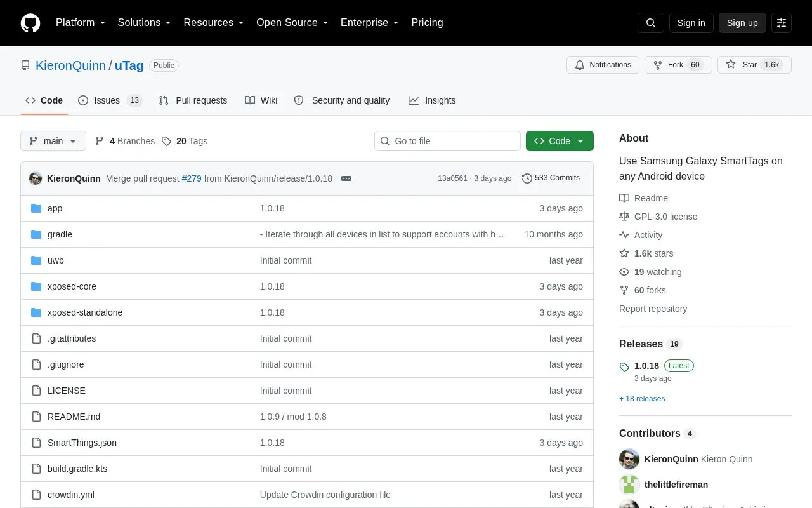Switch to the Pull requests tab
This screenshot has width=812, height=508.
[x=193, y=100]
